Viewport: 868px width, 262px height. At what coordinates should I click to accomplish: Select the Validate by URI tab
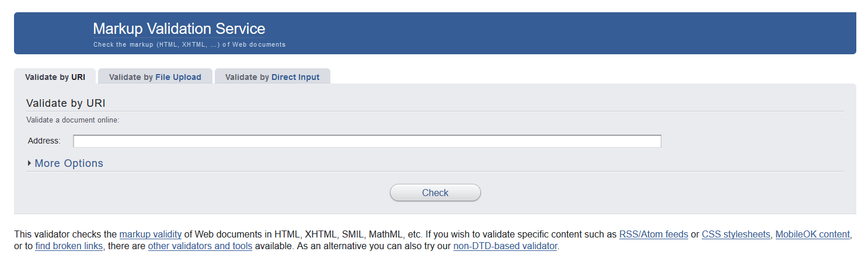tap(55, 76)
